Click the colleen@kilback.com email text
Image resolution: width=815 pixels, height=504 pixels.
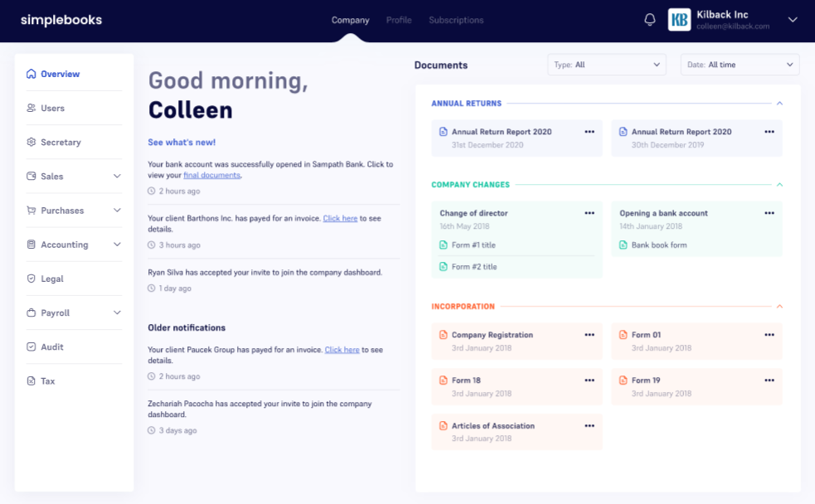[733, 27]
